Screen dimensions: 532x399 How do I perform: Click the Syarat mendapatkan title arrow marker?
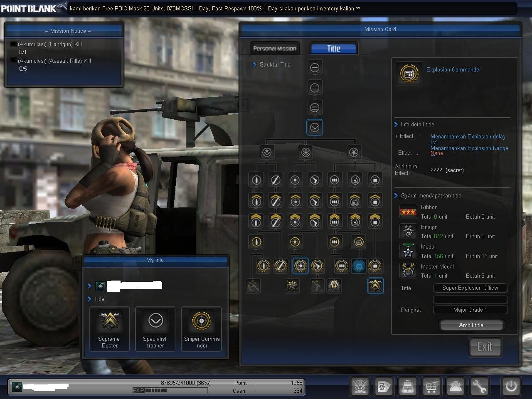coord(396,195)
